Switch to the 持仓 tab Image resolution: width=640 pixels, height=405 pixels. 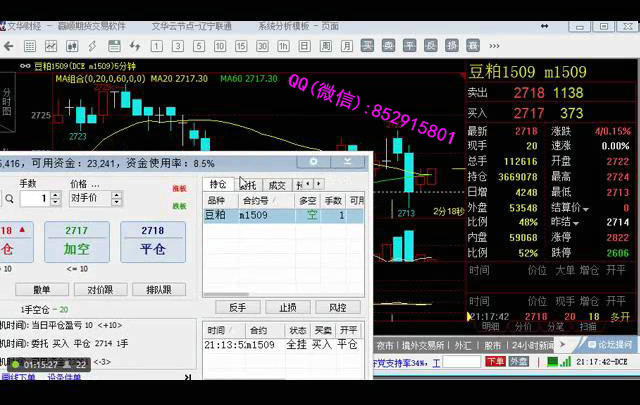point(218,184)
